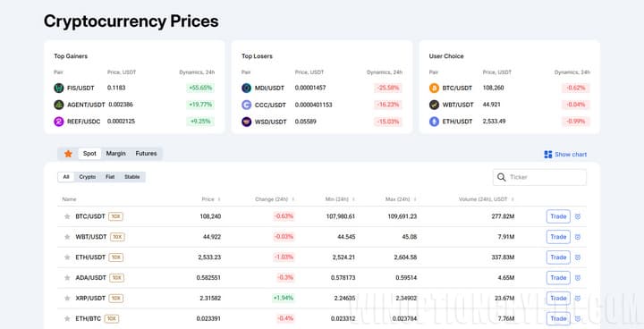Viewport: 644px width, 329px height.
Task: Click the Name column header
Action: [69, 199]
